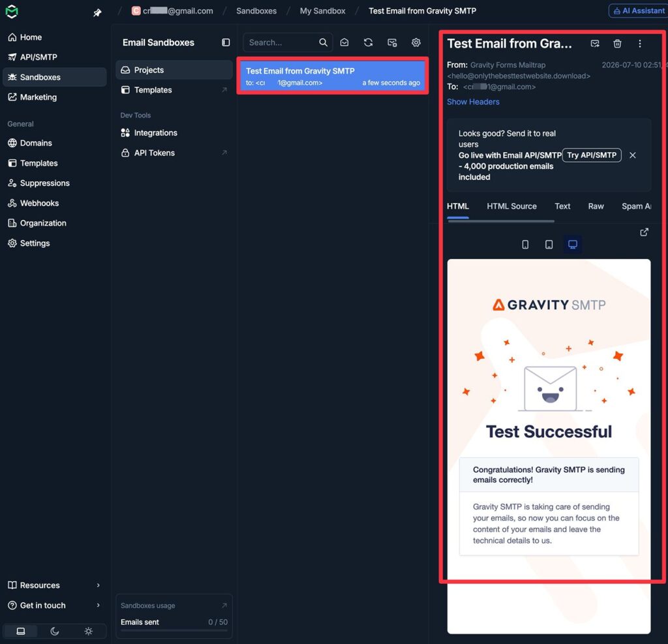Click the Mailtrap logo icon

click(12, 12)
